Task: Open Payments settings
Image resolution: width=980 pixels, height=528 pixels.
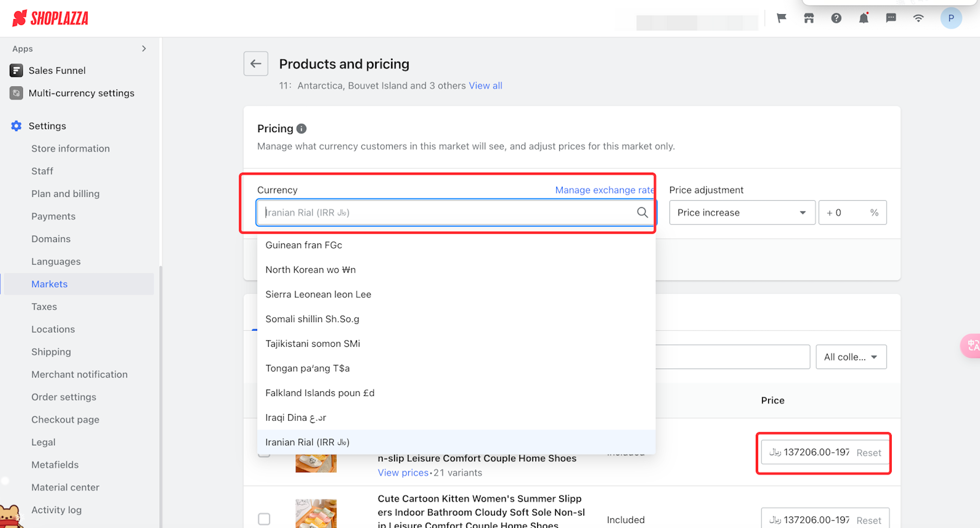Action: pos(53,216)
